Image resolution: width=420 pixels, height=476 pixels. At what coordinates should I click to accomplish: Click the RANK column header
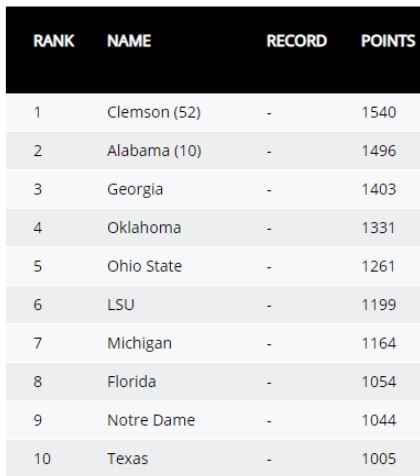click(54, 41)
